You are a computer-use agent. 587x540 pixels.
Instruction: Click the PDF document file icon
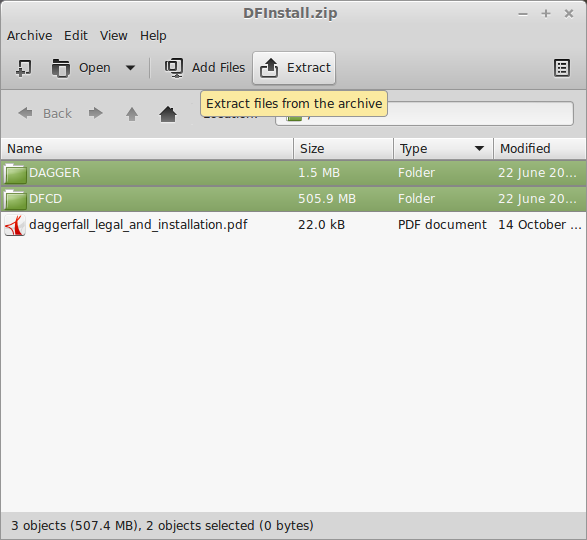click(x=15, y=225)
